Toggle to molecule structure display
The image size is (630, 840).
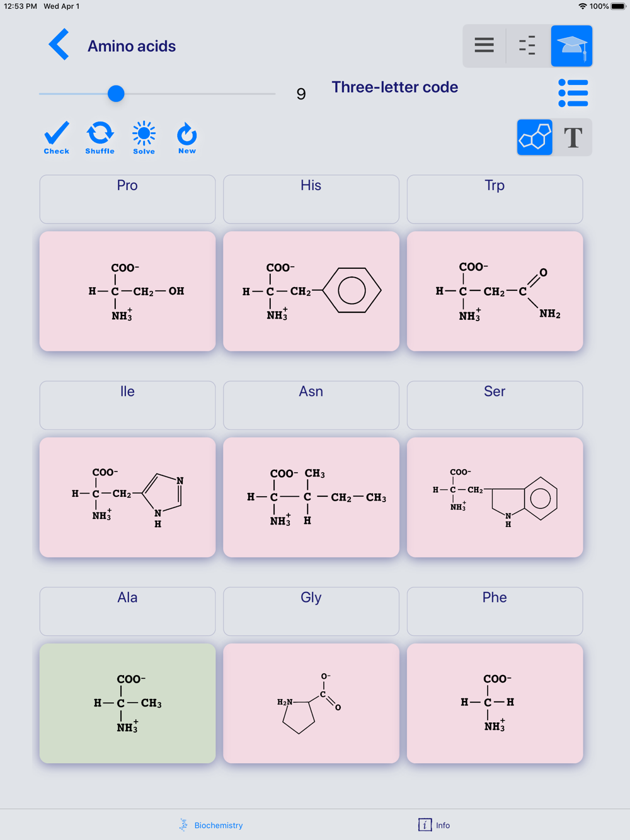(535, 137)
